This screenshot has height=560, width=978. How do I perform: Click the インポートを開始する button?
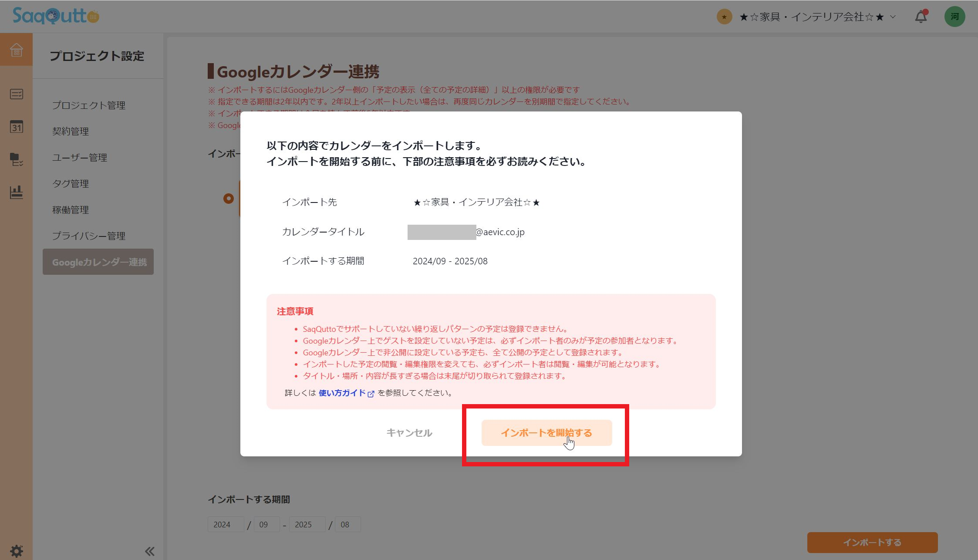tap(546, 433)
